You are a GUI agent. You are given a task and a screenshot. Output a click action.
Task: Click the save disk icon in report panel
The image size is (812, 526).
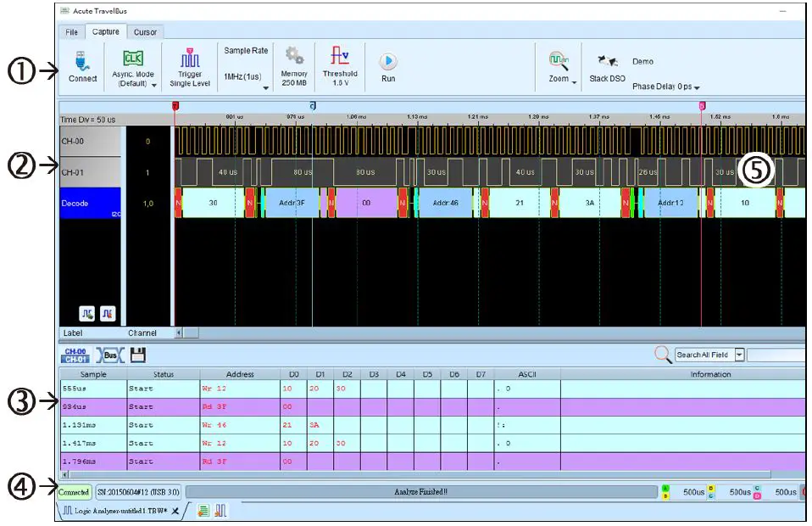137,355
